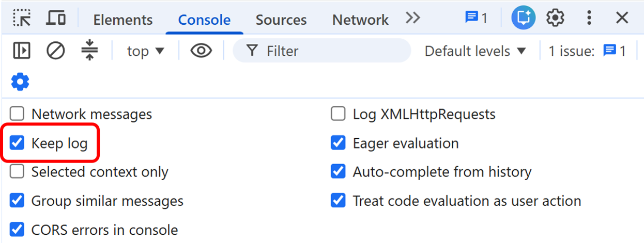Show the console sidebar panel icon
Image resolution: width=644 pixels, height=243 pixels.
click(x=22, y=51)
